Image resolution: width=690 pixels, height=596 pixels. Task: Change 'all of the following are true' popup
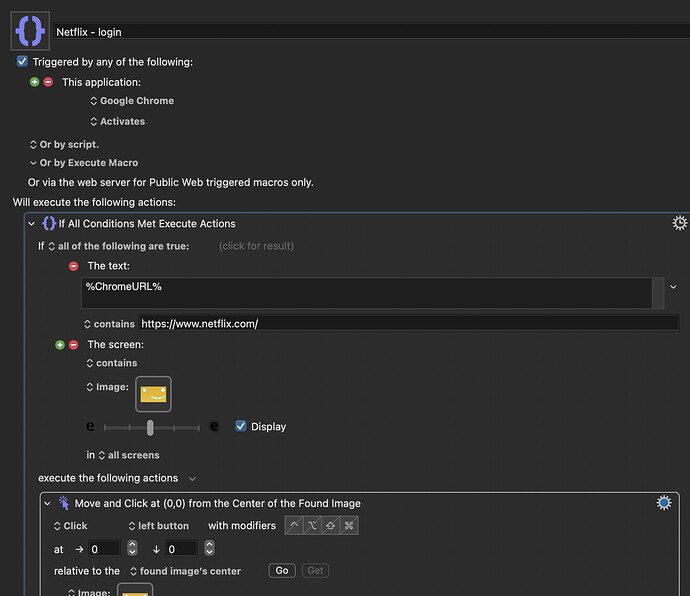[x=119, y=246]
